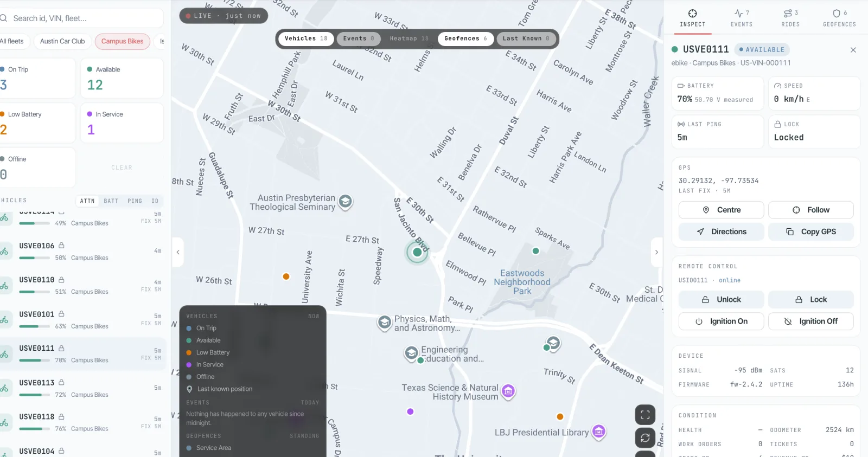Image resolution: width=868 pixels, height=457 pixels.
Task: Sort vehicle list by PING
Action: (135, 201)
